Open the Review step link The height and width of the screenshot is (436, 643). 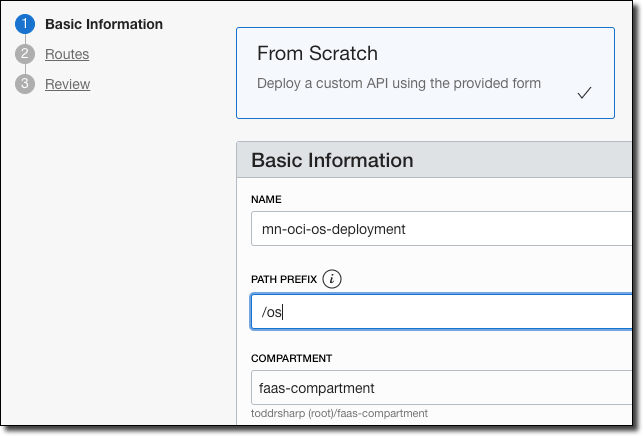(67, 84)
